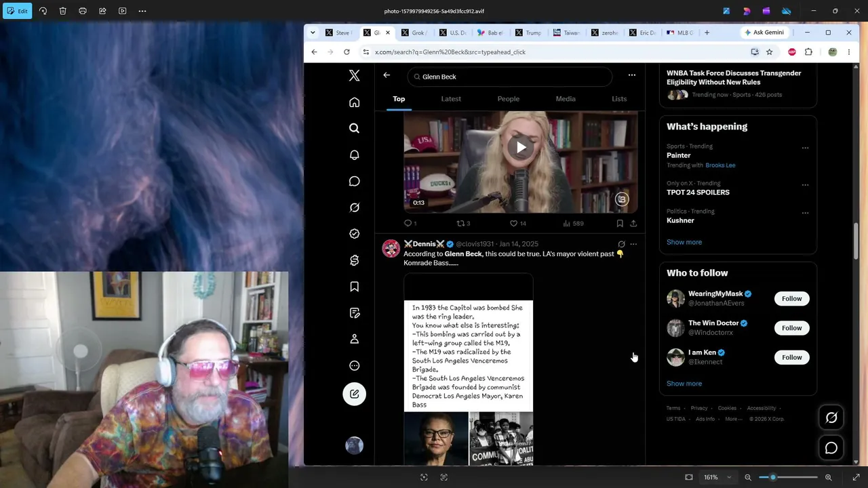Switch to the Taiwan browser tab

point(566,33)
